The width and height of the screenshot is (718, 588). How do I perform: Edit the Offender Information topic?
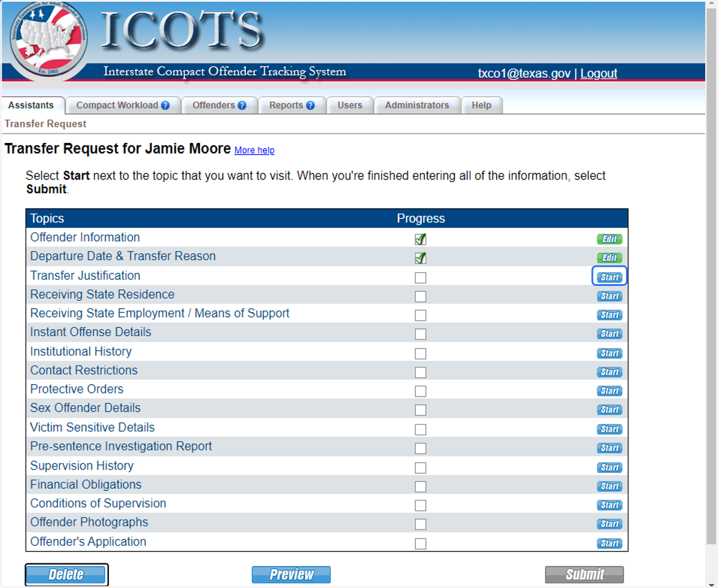pyautogui.click(x=609, y=239)
